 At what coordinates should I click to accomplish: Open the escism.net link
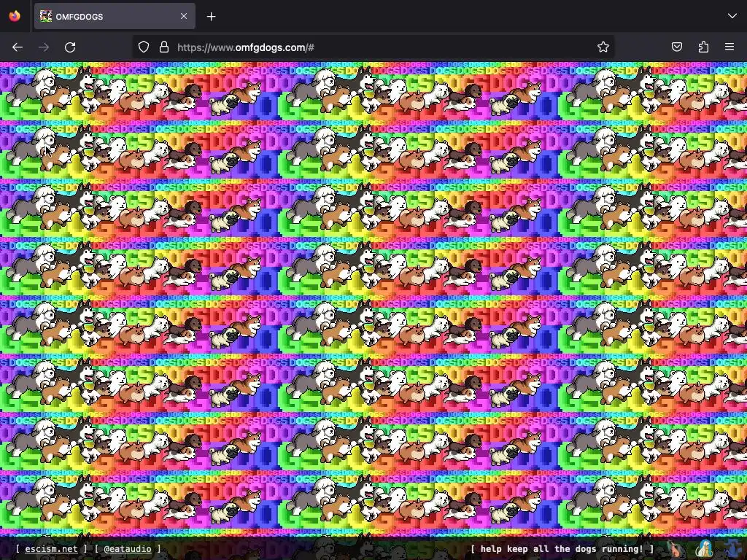click(x=51, y=549)
